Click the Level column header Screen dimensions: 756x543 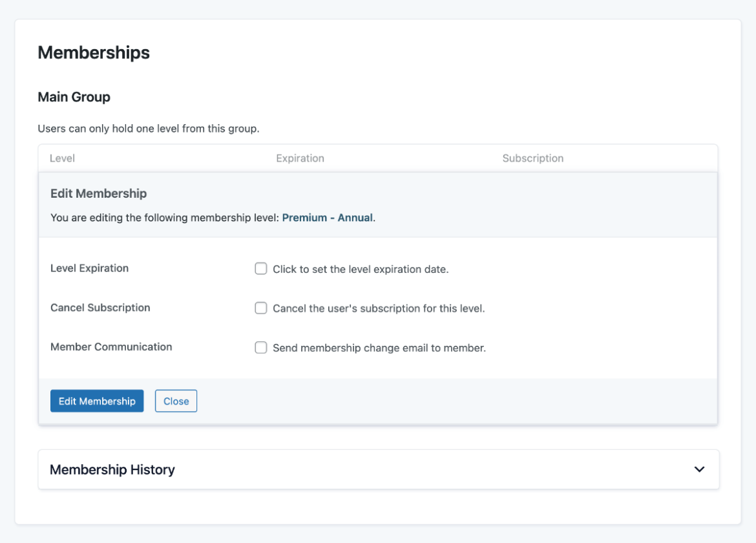[x=62, y=158]
